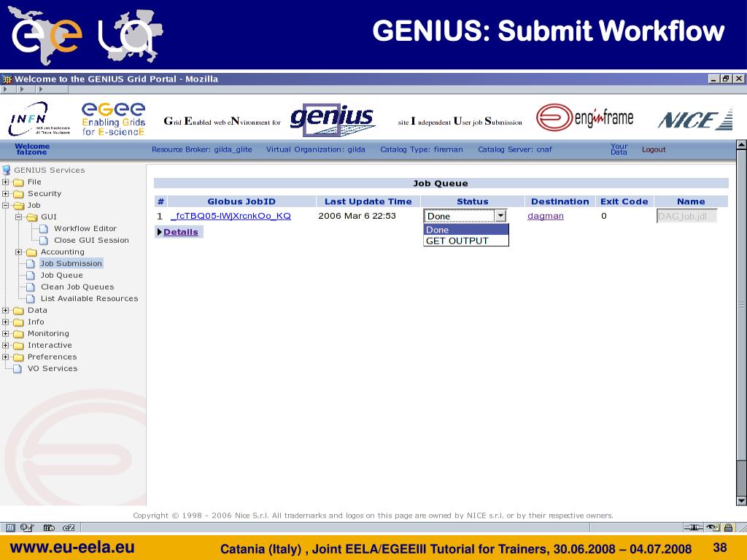Viewport: 747px width, 560px height.
Task: Click the GUI folder icon
Action: coord(32,217)
